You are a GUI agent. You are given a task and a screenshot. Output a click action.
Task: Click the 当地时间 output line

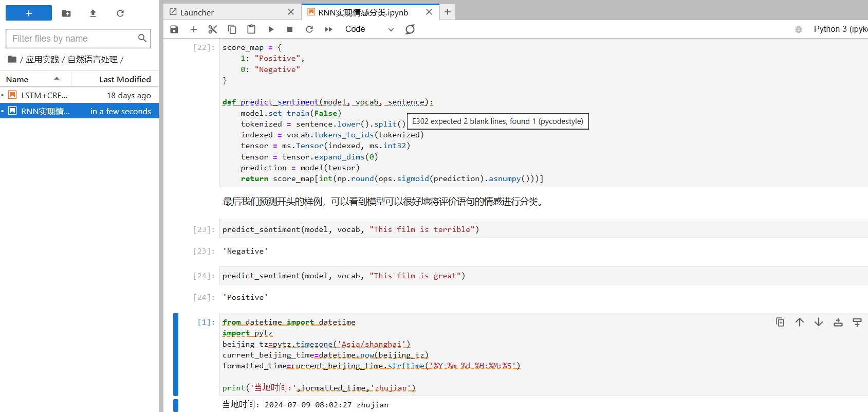click(305, 405)
